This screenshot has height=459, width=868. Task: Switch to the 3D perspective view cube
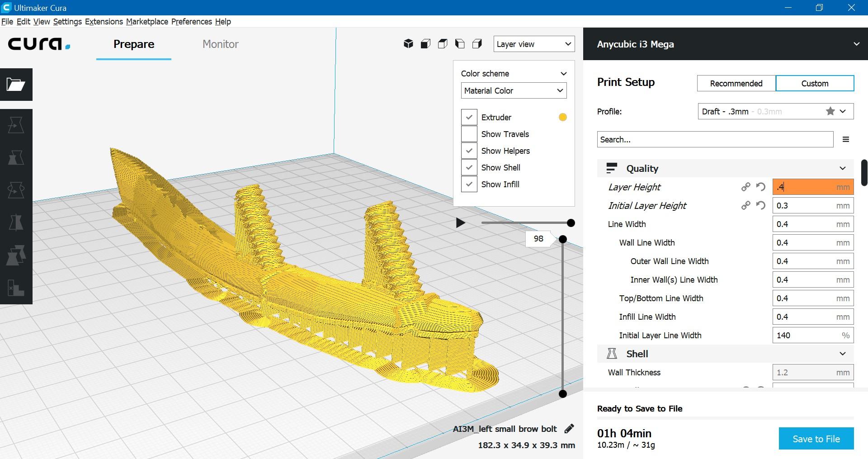408,44
